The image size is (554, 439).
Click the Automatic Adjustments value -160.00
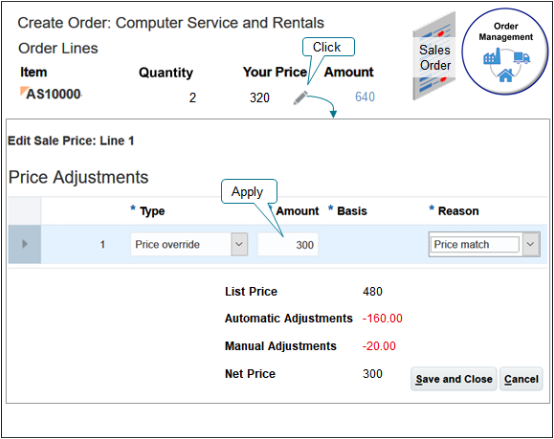(x=382, y=319)
